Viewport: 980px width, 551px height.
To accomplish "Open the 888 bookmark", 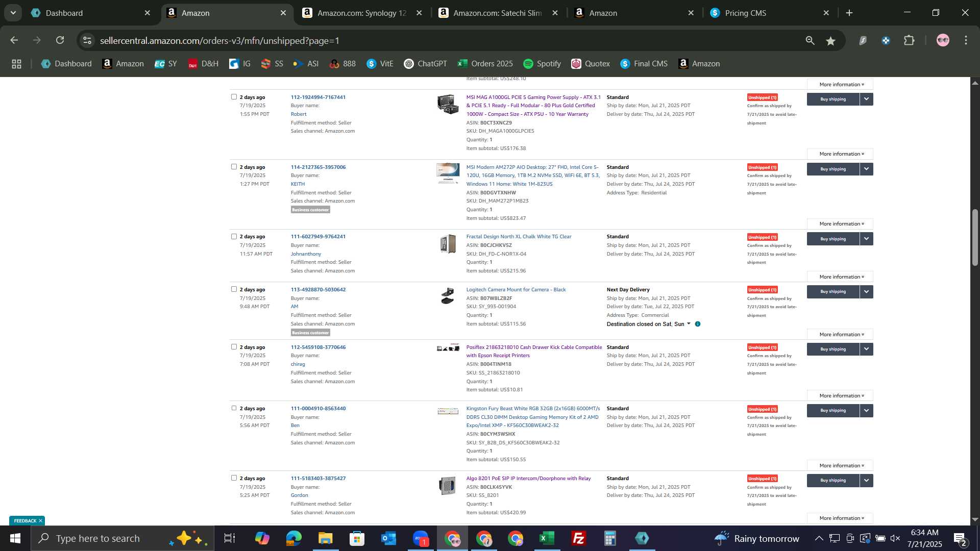I will click(342, 64).
